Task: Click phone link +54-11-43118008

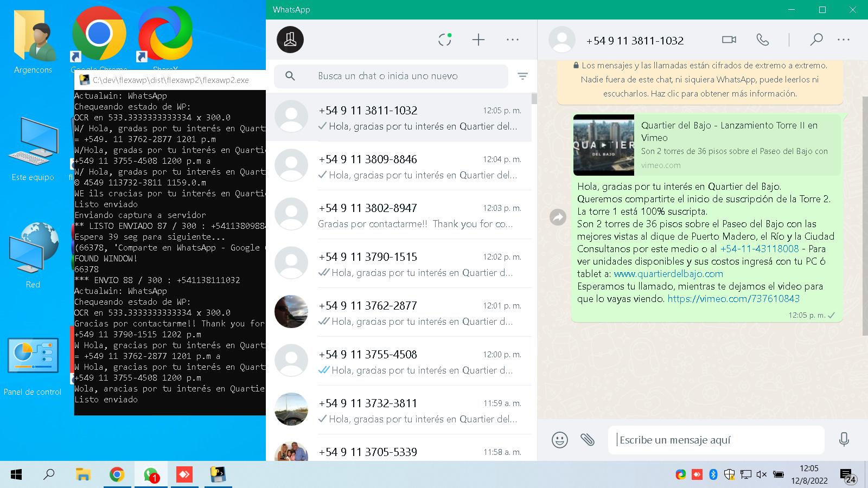Action: (759, 249)
